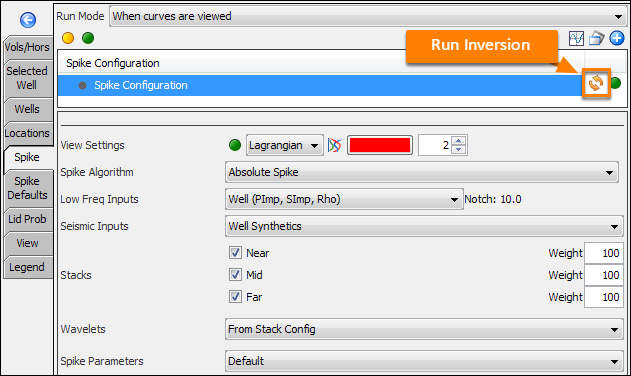This screenshot has width=631, height=376.
Task: Switch to the Locations tab
Action: (28, 133)
